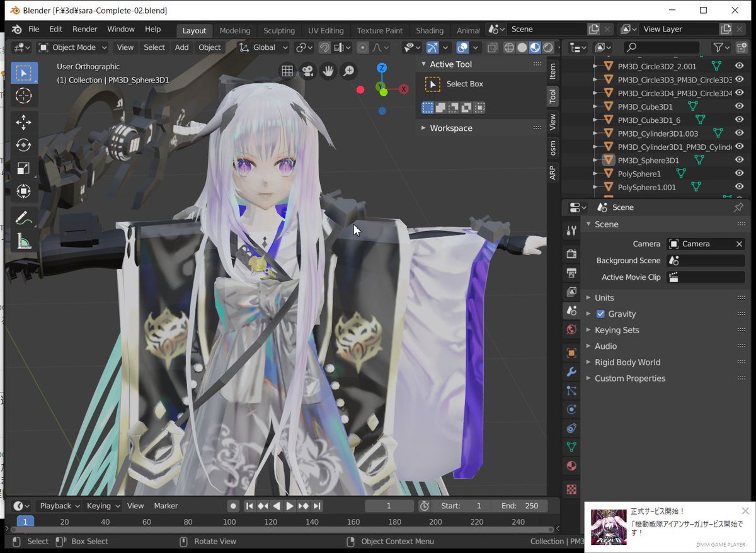Toggle snapping magnet in the header
The image size is (756, 553).
pos(324,47)
